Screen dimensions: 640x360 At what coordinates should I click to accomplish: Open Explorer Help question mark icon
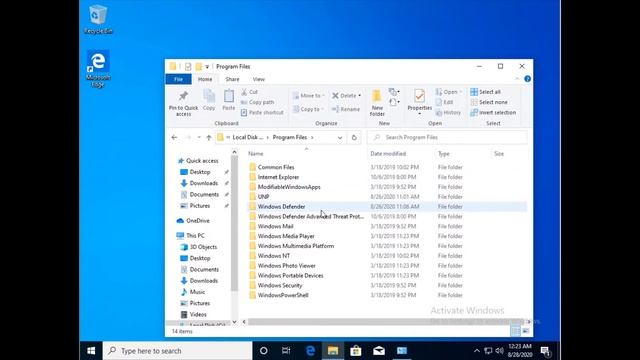click(527, 79)
